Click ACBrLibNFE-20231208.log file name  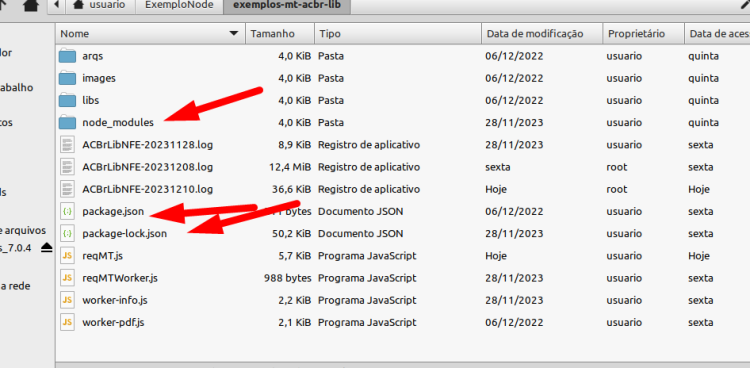pos(148,167)
